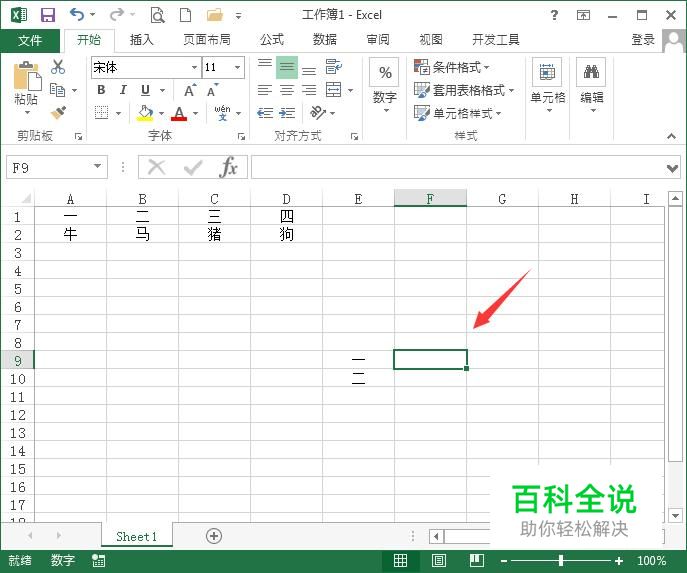Expand the Name Box dropdown arrow
Image resolution: width=687 pixels, height=573 pixels.
click(x=97, y=166)
